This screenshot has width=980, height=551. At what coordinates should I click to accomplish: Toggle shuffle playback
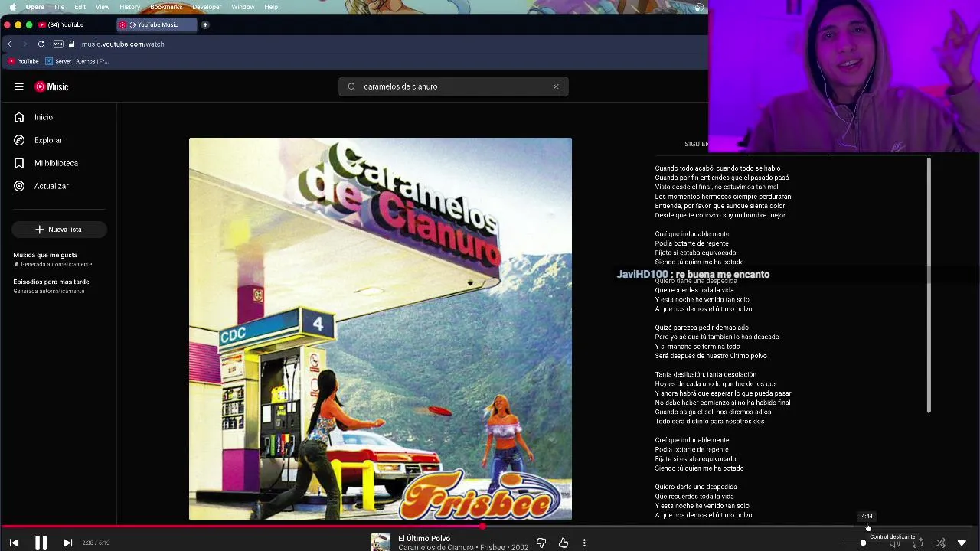(940, 543)
